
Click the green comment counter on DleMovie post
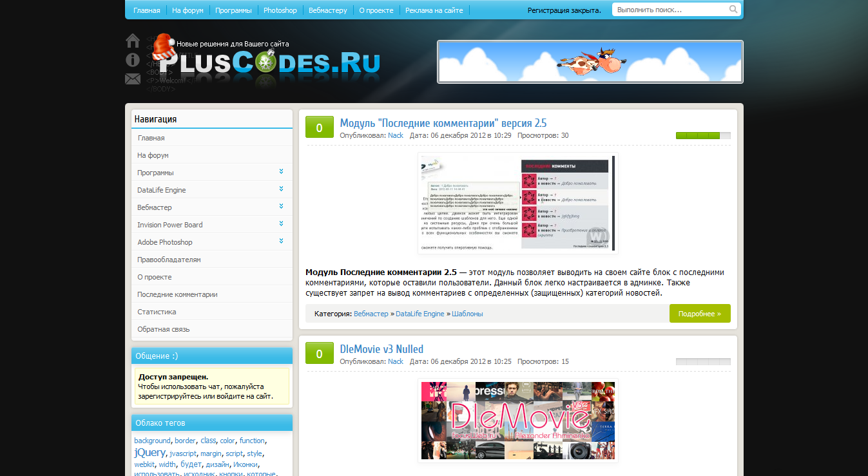point(319,353)
